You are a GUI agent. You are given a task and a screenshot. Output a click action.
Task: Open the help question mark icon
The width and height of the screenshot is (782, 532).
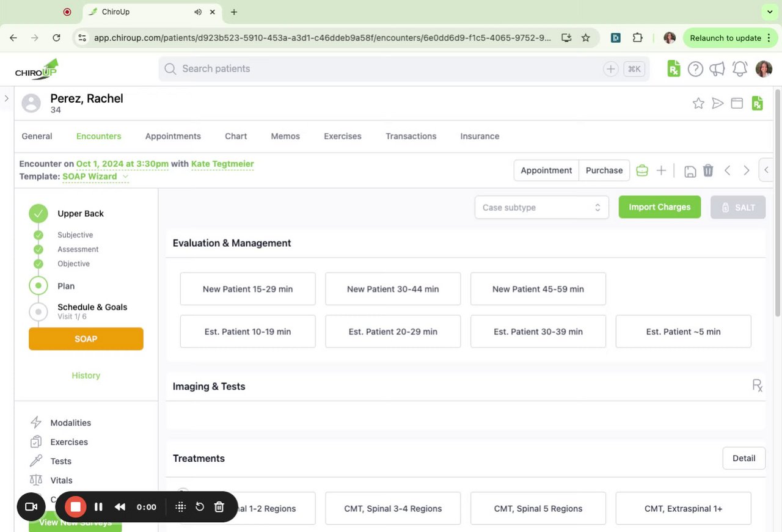tap(695, 69)
